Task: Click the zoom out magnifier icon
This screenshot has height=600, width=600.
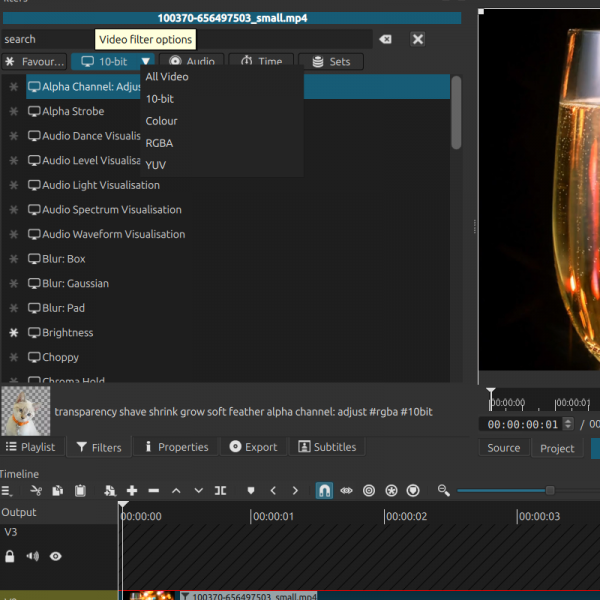Action: coord(444,491)
